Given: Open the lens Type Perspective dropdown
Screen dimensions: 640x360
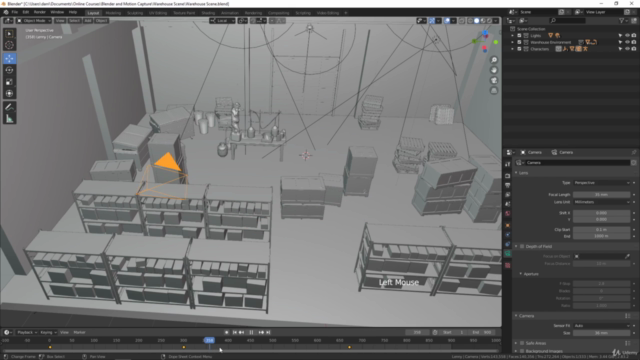Looking at the screenshot, I should (602, 183).
